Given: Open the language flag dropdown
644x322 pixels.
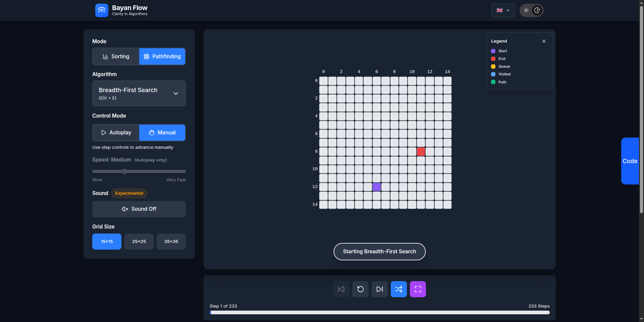Looking at the screenshot, I should click(x=503, y=10).
